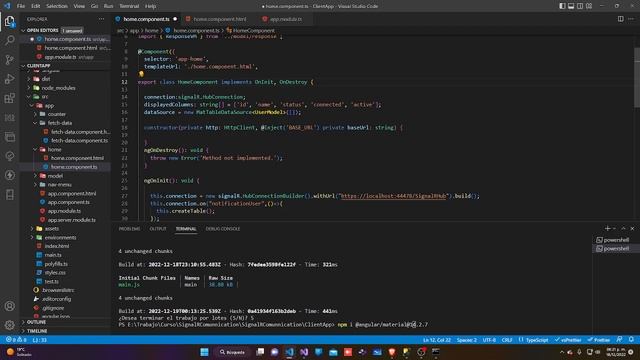
Task: Click Spaces: 2 indentation in status bar
Action: click(x=467, y=340)
